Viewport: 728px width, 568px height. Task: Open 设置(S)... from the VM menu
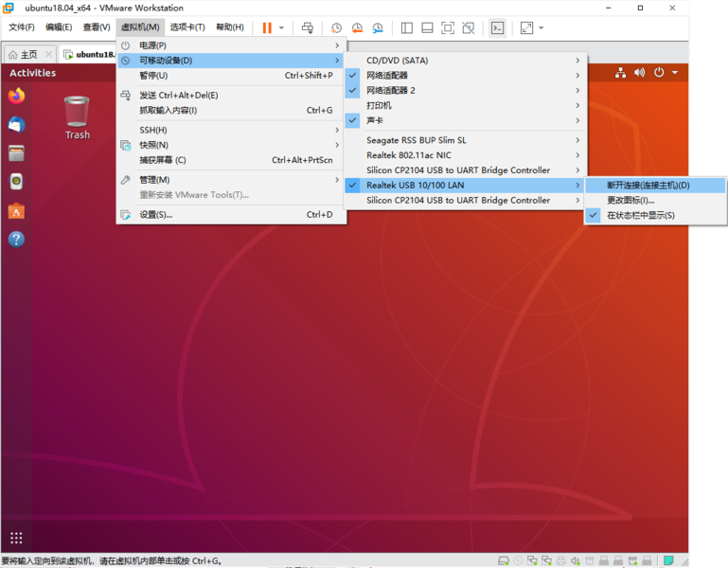[231, 215]
